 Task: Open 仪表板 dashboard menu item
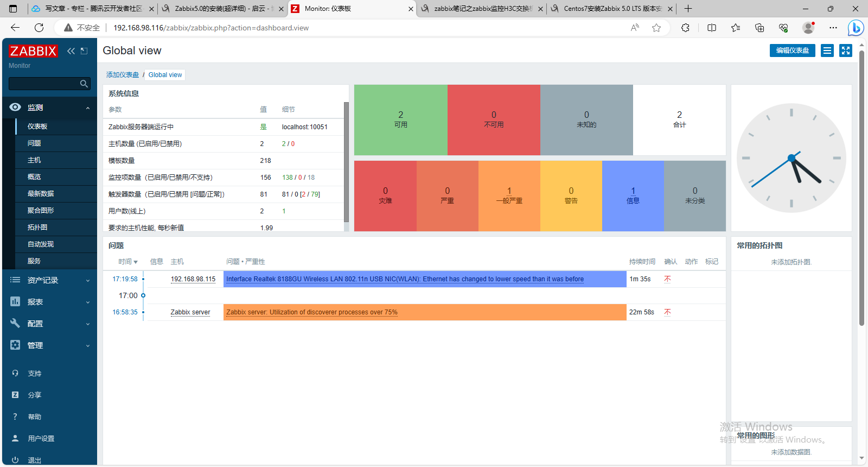pos(37,127)
